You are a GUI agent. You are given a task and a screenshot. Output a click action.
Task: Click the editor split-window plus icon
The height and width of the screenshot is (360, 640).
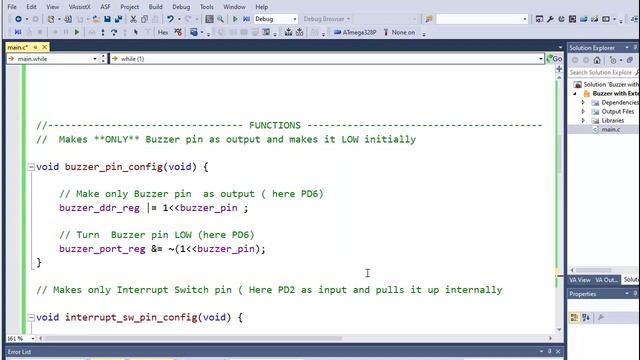click(559, 69)
